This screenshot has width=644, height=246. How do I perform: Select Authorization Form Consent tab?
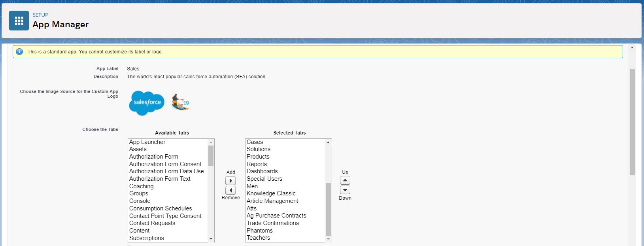168,164
